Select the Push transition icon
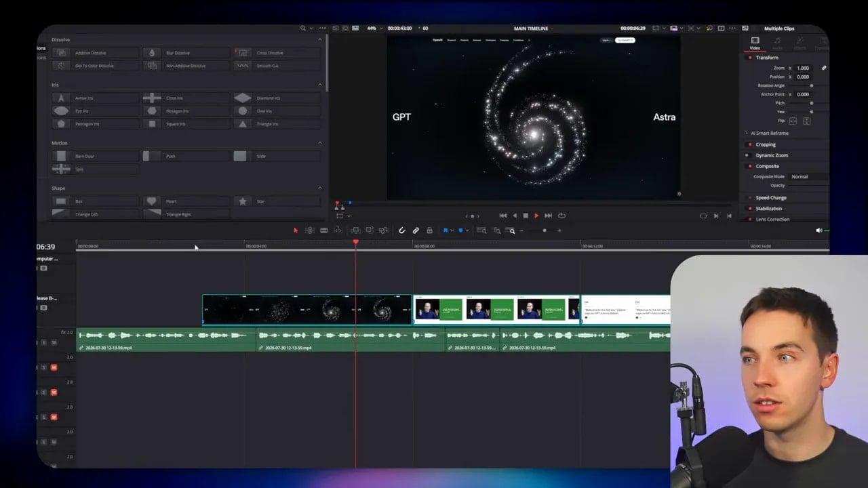Screen dimensions: 868x488 152,156
